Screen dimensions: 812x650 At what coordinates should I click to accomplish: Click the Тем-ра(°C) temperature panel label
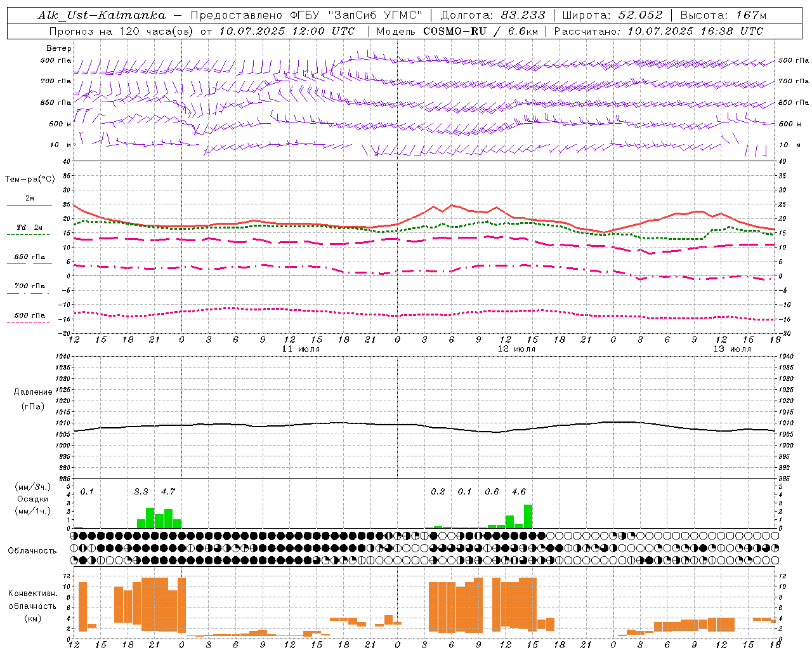click(30, 179)
